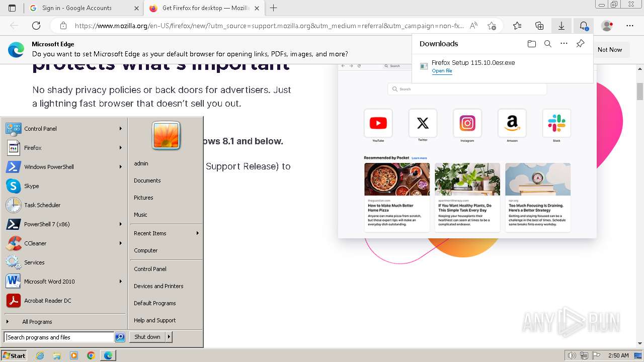644x362 pixels.
Task: Search downloads with the magnifier icon
Action: [548, 44]
